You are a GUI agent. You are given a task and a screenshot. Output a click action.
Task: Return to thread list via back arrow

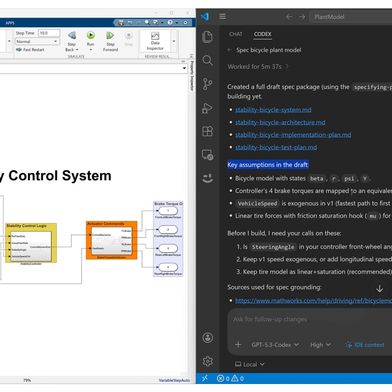tap(229, 50)
